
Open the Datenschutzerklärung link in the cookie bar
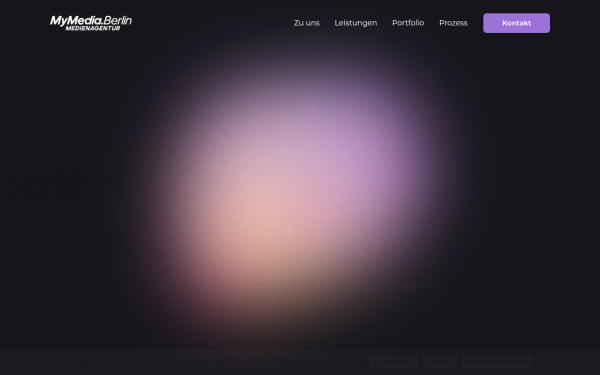[x=496, y=362]
